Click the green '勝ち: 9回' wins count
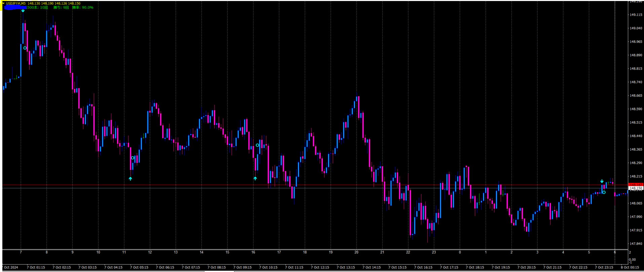644x272 pixels. [61, 7]
